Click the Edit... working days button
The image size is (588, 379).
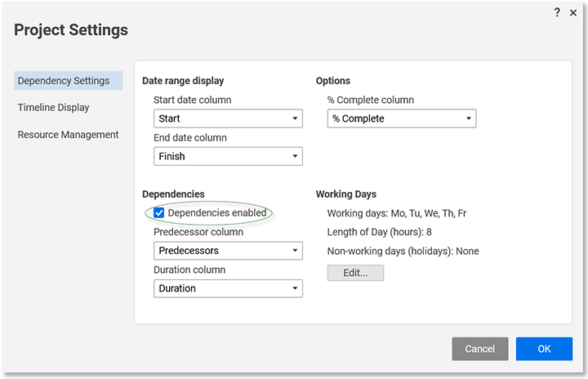[x=355, y=273]
